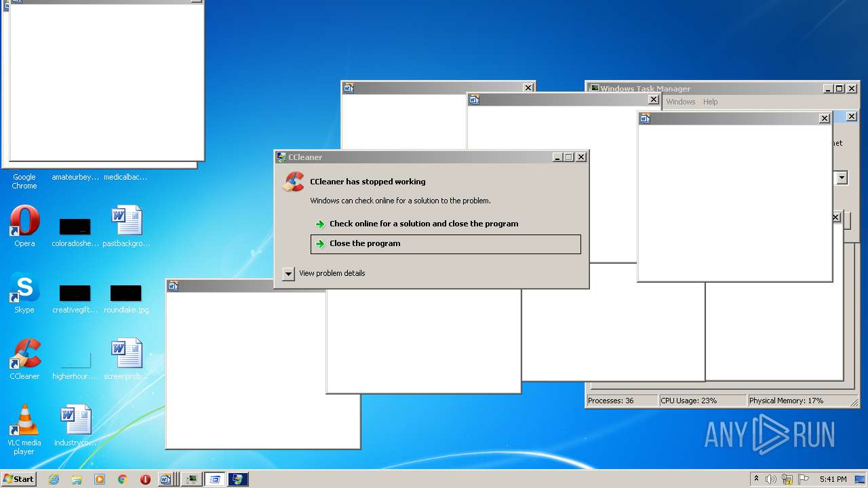Click the amateurbey... file label

[x=75, y=177]
